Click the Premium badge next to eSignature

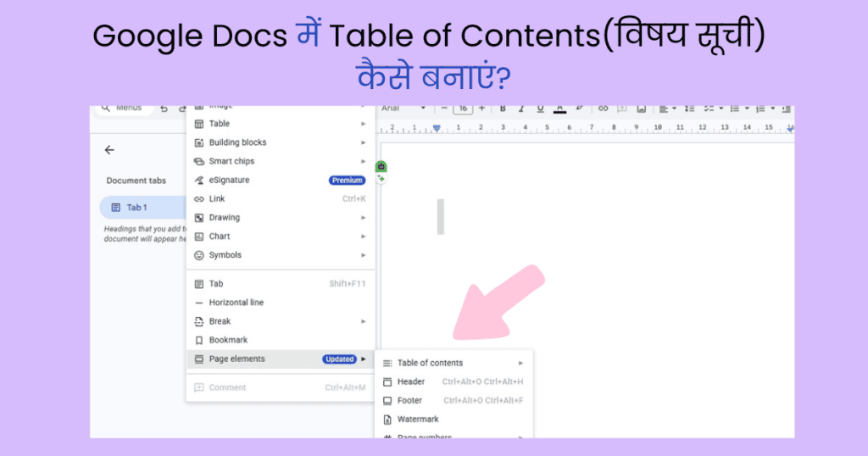(x=347, y=181)
